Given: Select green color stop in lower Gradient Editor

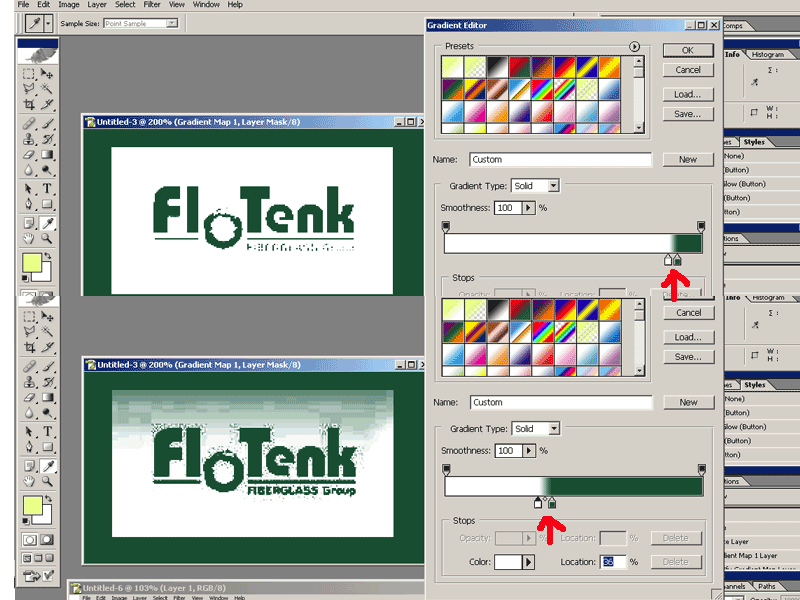Looking at the screenshot, I should (x=552, y=503).
